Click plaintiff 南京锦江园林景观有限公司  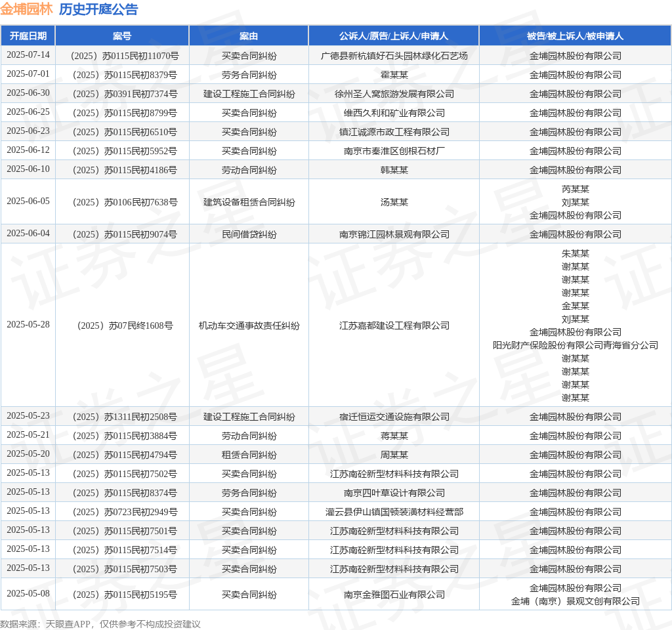coord(394,234)
